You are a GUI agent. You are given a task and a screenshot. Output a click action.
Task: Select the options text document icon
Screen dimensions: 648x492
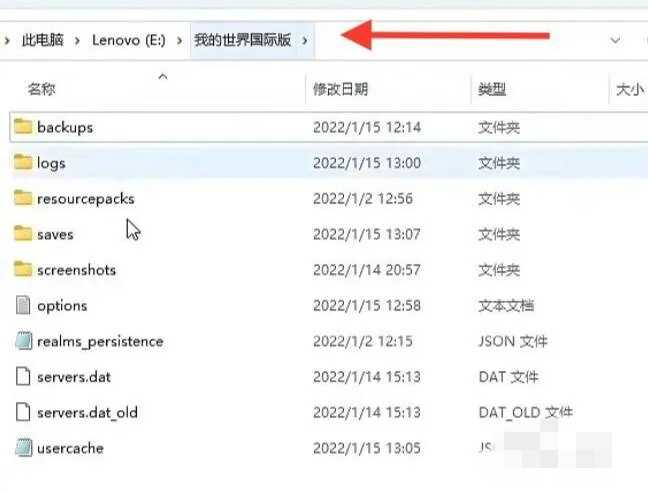(x=23, y=305)
